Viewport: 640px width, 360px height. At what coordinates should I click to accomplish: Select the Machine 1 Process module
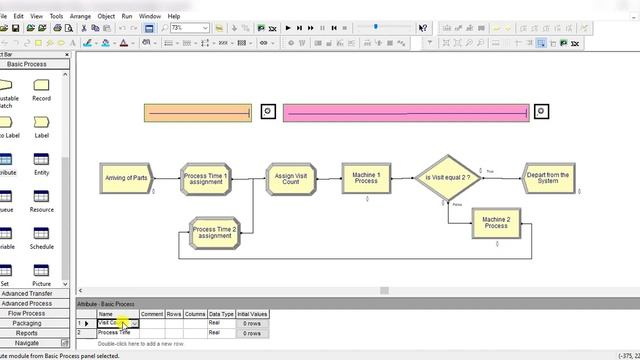pos(366,178)
